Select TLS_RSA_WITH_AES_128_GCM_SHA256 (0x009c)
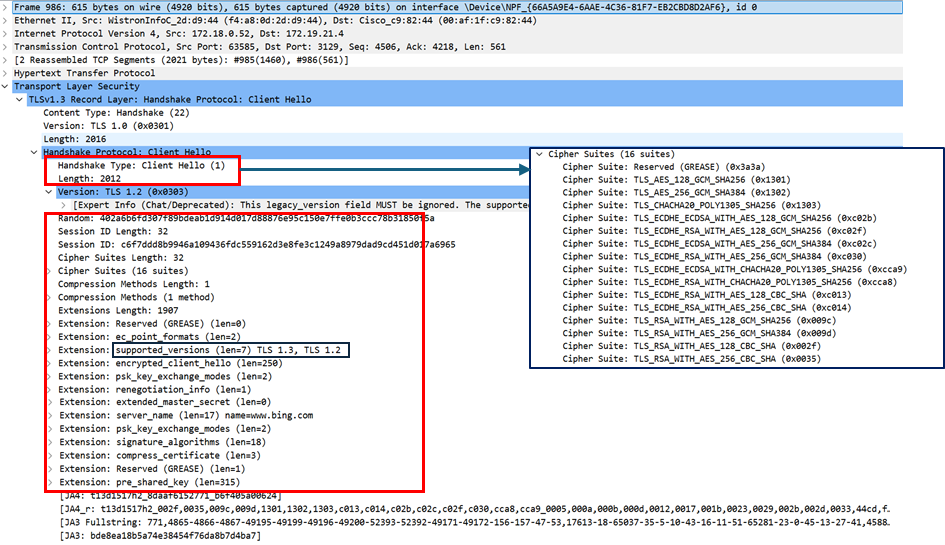The image size is (945, 545). point(699,321)
